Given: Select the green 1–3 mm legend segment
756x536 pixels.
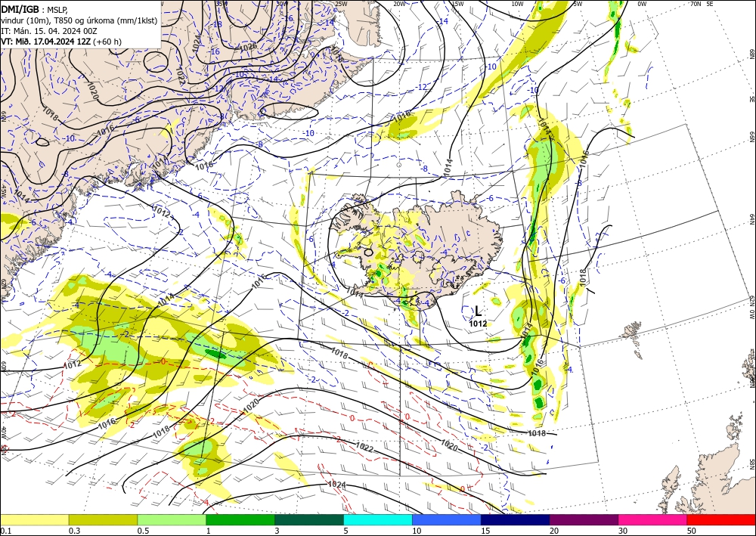Looking at the screenshot, I should (x=240, y=519).
